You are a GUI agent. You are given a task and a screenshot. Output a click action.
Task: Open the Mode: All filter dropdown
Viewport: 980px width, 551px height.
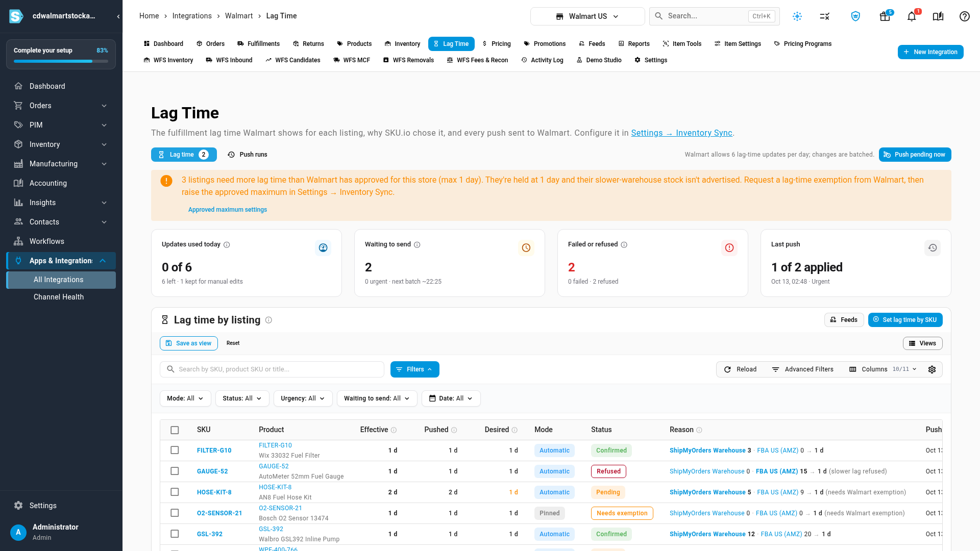[185, 398]
